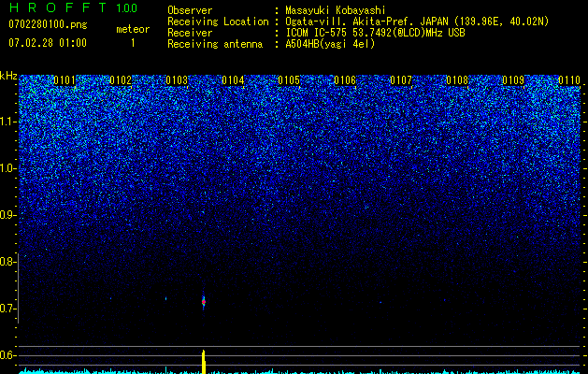The width and height of the screenshot is (588, 374).
Task: Click the 0.9 kHz axis label
Action: [x=7, y=215]
